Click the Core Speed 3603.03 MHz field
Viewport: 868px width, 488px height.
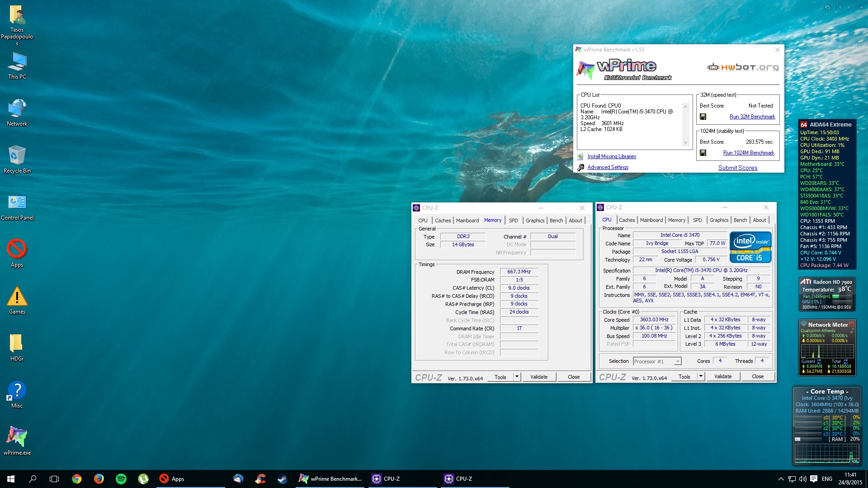click(654, 319)
